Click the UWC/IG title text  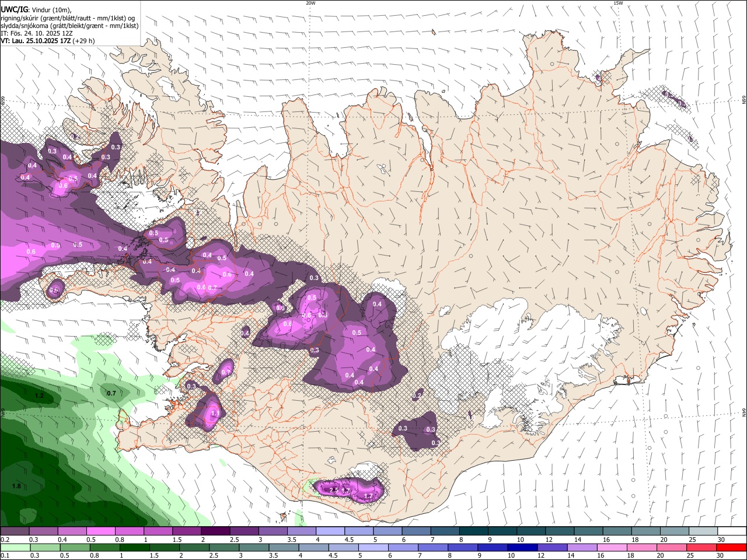pos(14,10)
